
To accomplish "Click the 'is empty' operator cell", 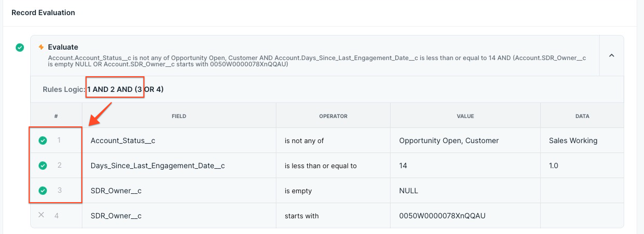I will (x=298, y=191).
